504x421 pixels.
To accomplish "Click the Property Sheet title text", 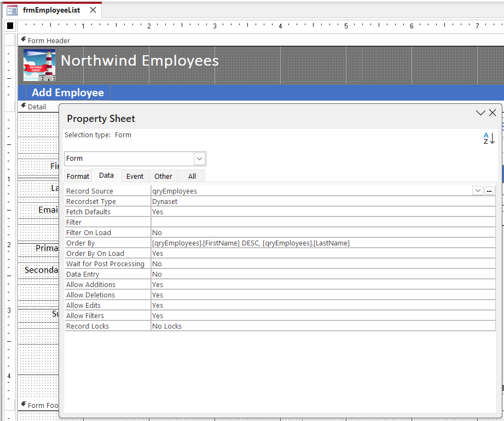I will tap(101, 119).
